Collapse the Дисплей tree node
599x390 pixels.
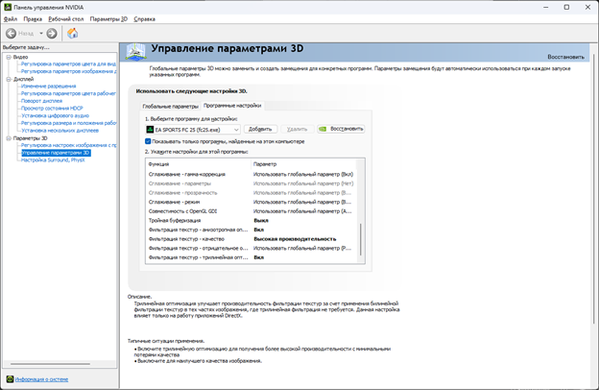tap(8, 79)
